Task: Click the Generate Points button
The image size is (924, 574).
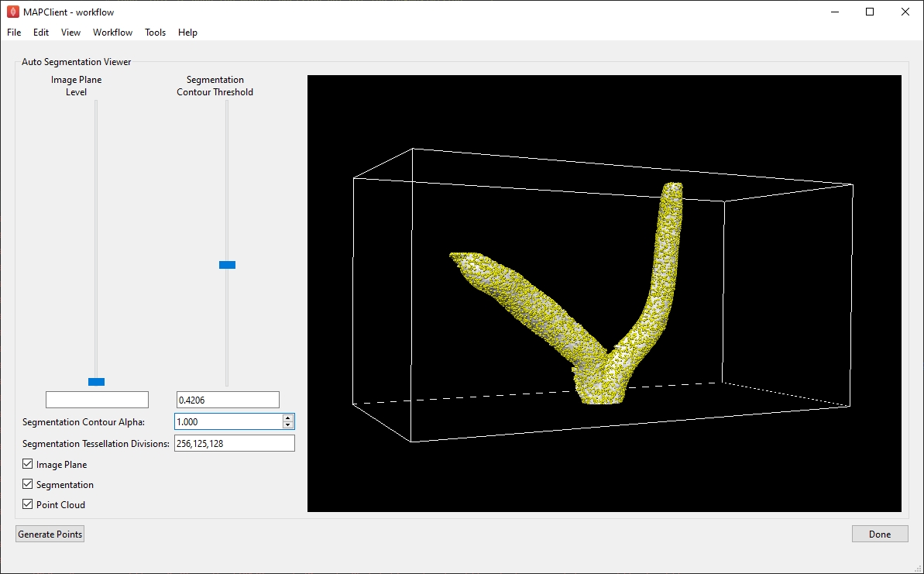Action: [x=50, y=534]
